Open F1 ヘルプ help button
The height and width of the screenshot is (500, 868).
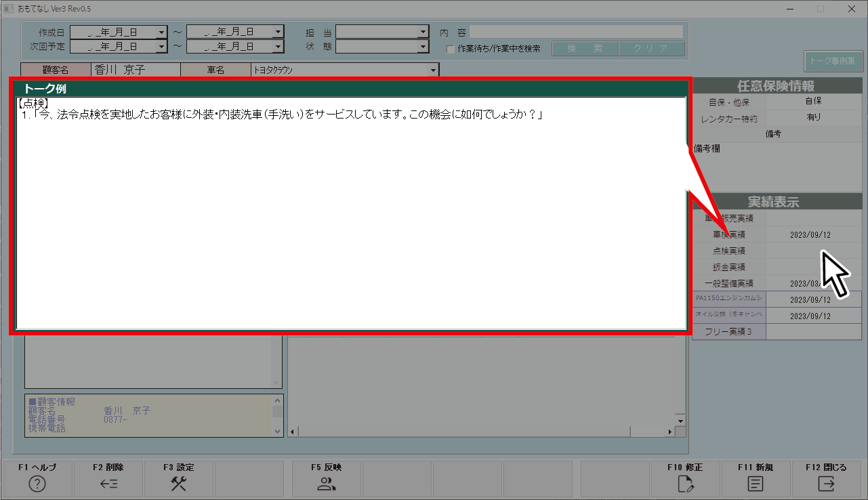38,478
